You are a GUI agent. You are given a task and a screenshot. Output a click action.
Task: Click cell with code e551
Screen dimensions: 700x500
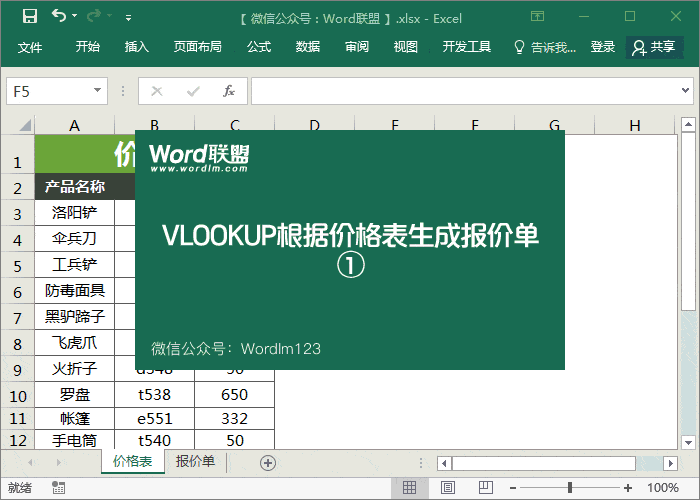pyautogui.click(x=154, y=418)
